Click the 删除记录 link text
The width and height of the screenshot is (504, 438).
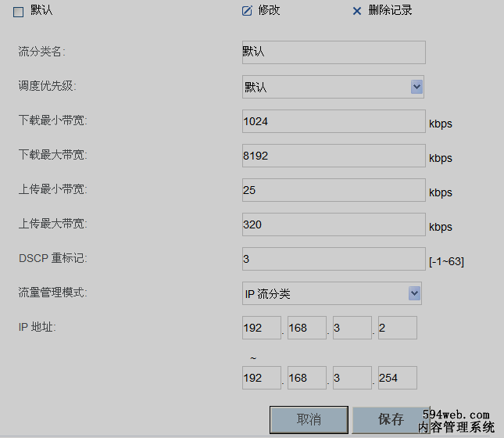(390, 10)
